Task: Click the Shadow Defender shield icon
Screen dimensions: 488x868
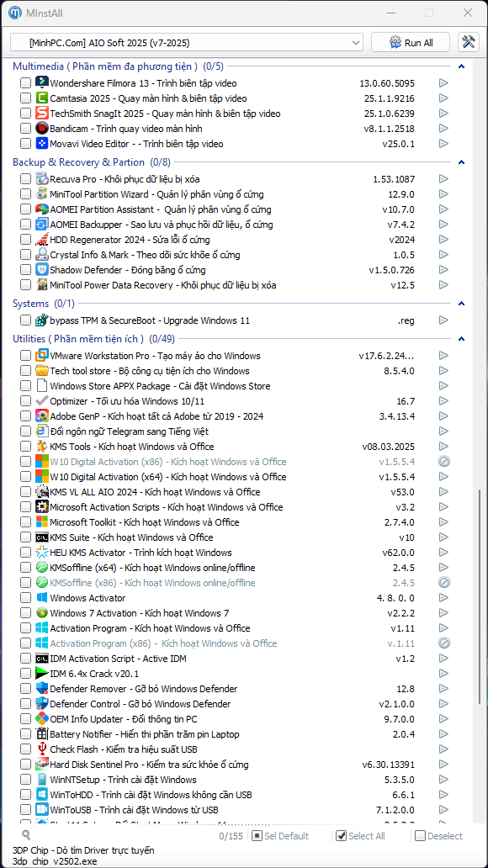Action: click(x=41, y=270)
